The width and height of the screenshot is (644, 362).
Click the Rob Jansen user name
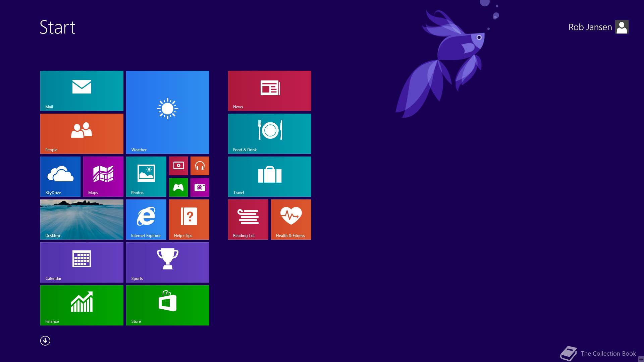pos(590,27)
